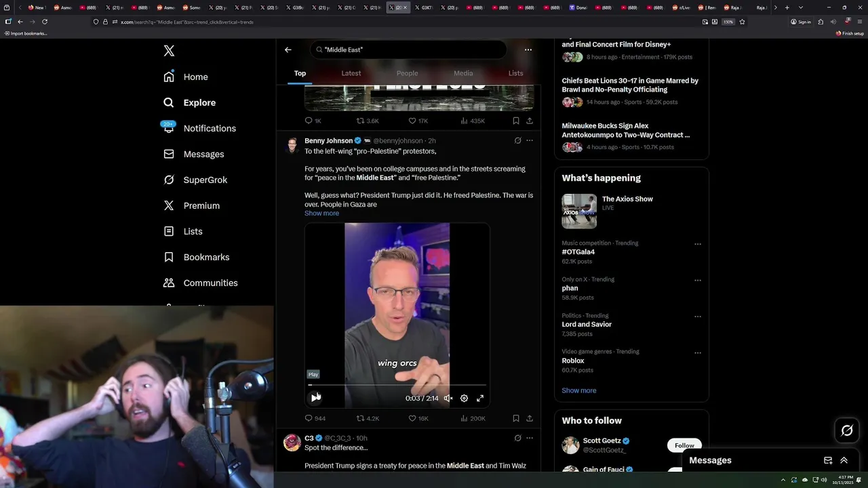The height and width of the screenshot is (488, 868).
Task: Click the back arrow beside search box
Action: 288,49
